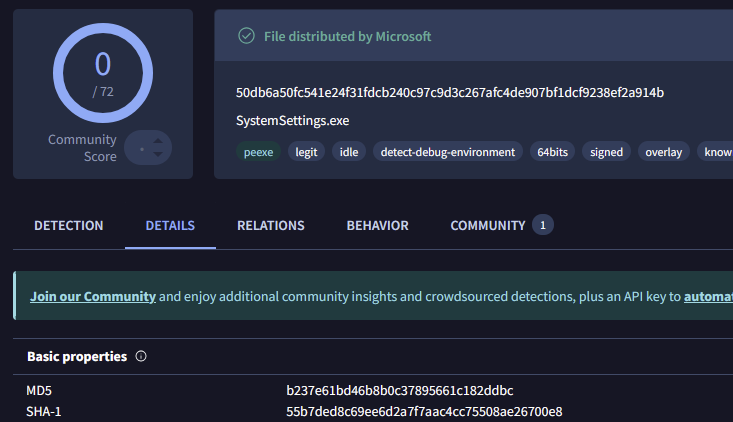Click the Basic properties info icon
The image size is (733, 422).
(x=141, y=356)
